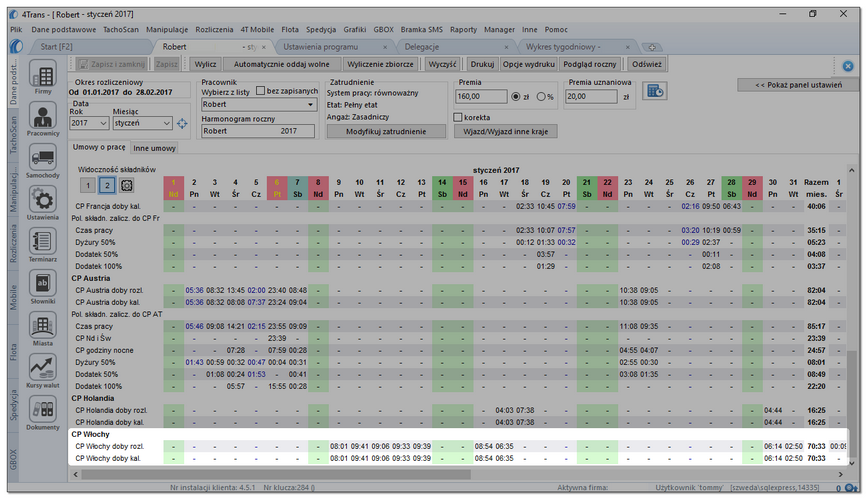Click the Premia amount field 160,00

[481, 96]
